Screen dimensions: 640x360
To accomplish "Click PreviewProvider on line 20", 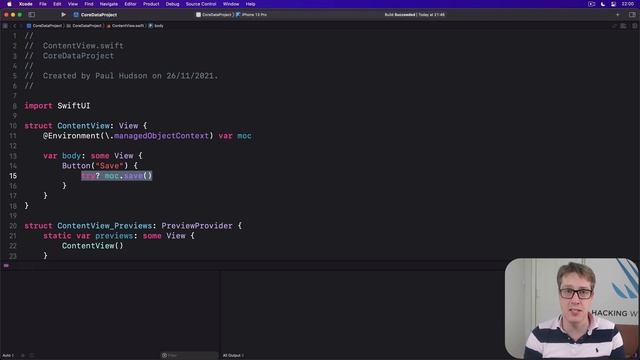I will [197, 226].
